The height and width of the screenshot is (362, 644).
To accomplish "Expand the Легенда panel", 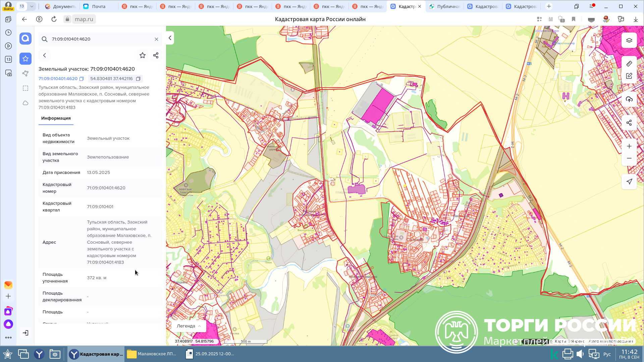I will click(x=189, y=326).
